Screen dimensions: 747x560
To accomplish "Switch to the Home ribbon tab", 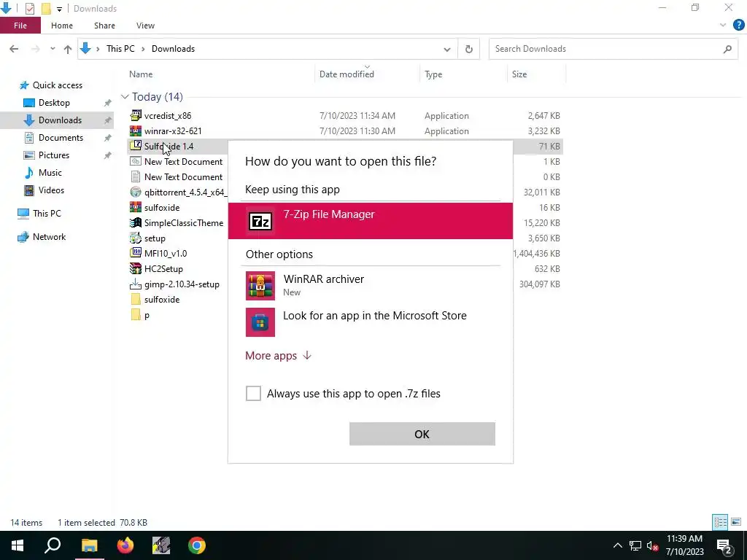I will (x=62, y=26).
